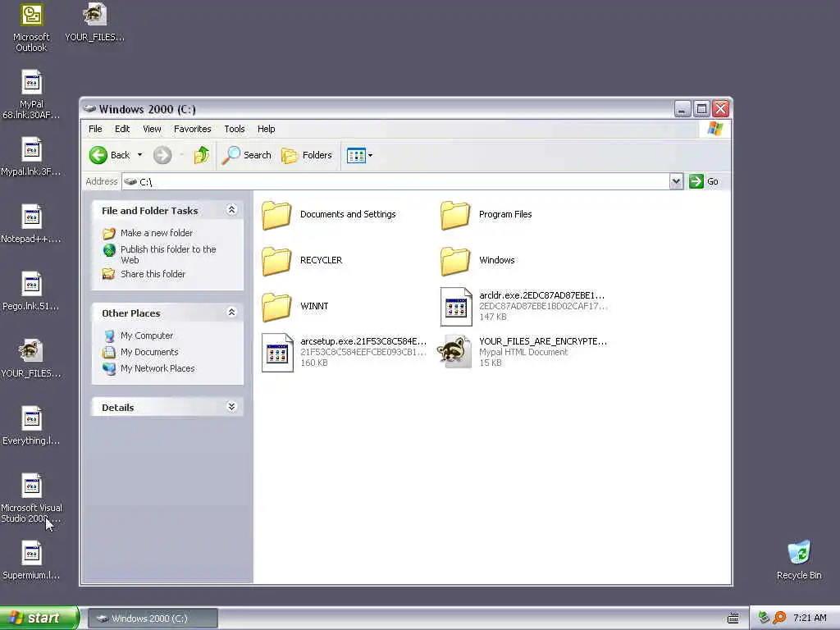The image size is (840, 630).
Task: Select the WINNT folder icon
Action: pyautogui.click(x=277, y=307)
